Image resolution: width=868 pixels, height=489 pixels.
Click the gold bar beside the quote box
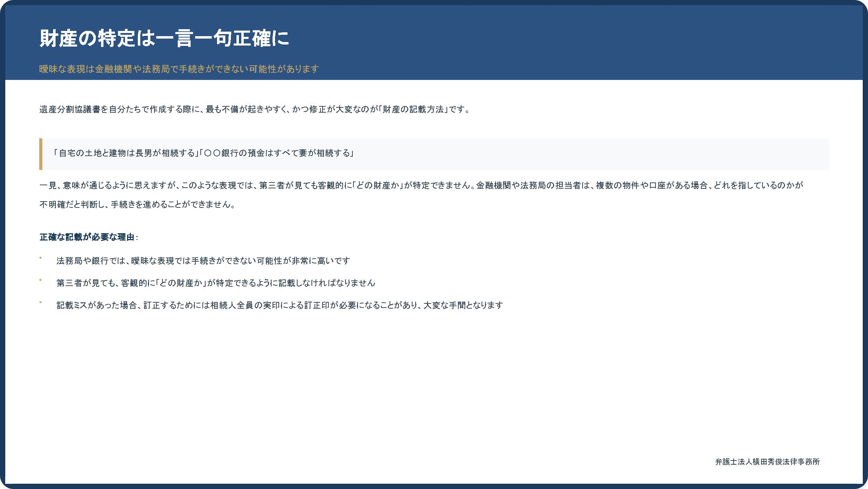[41, 154]
